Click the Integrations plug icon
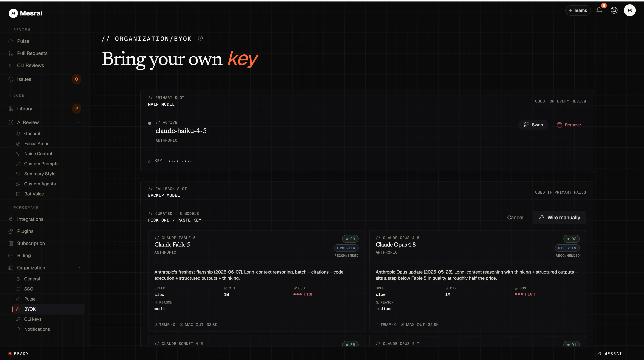 click(x=11, y=219)
